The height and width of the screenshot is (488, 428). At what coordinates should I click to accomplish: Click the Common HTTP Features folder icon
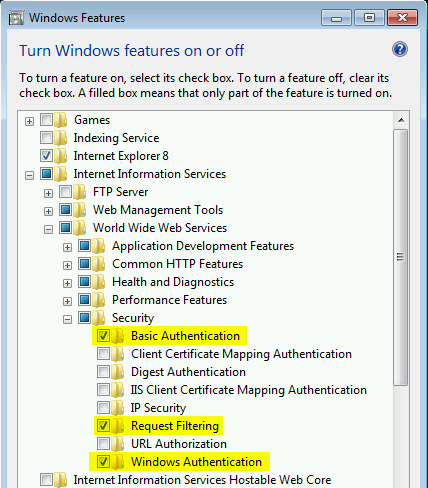click(x=99, y=264)
